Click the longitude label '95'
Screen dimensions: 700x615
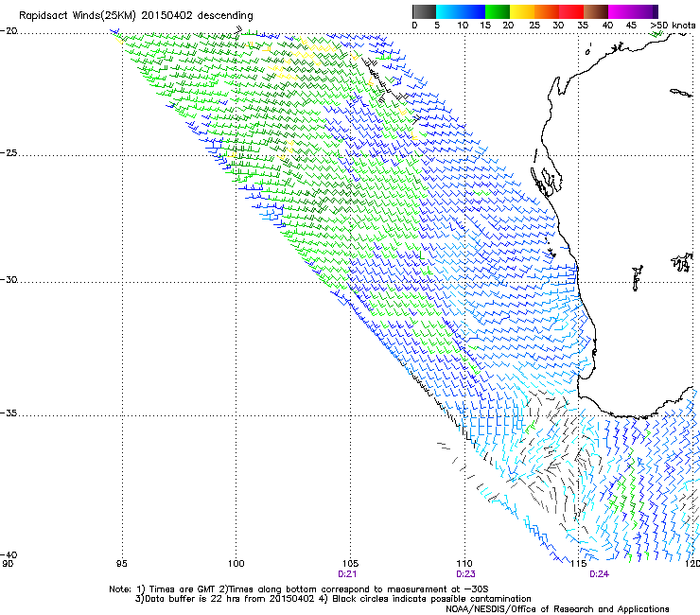point(121,564)
